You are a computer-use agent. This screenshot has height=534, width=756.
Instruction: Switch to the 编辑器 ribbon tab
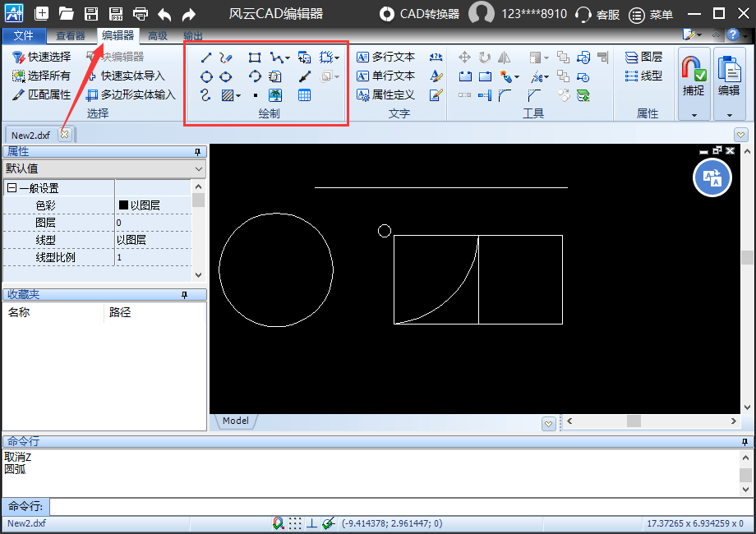coord(118,35)
